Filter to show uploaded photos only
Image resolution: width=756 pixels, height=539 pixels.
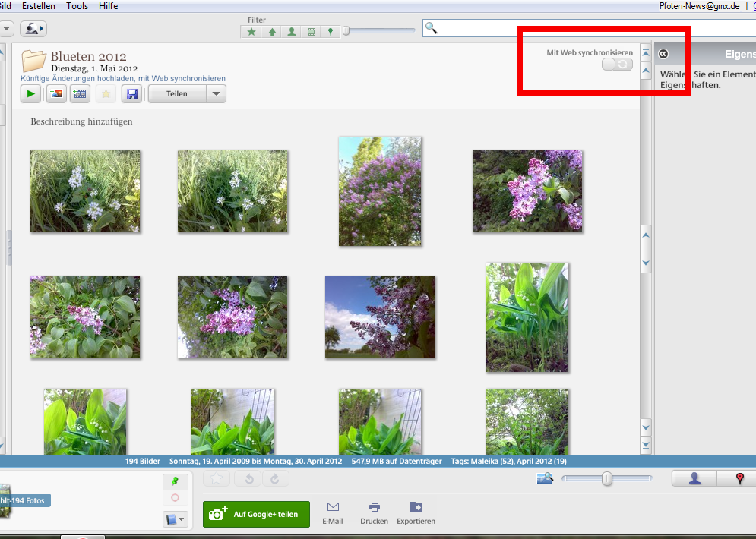[272, 32]
